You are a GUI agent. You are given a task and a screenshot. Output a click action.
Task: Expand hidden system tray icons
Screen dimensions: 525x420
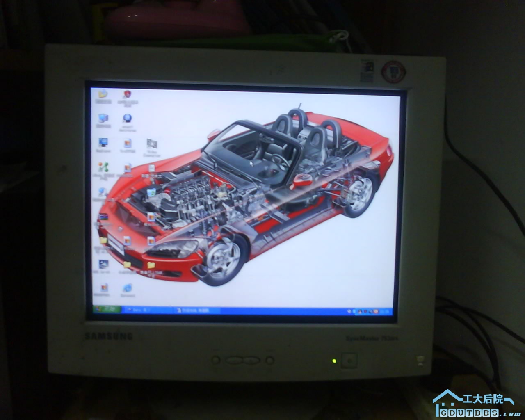point(349,312)
